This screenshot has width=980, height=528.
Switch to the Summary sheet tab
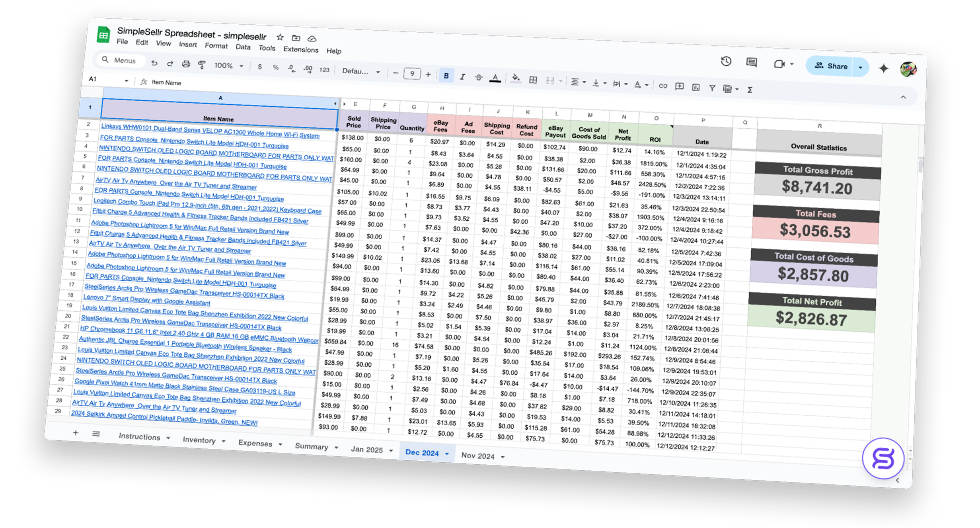click(x=311, y=446)
